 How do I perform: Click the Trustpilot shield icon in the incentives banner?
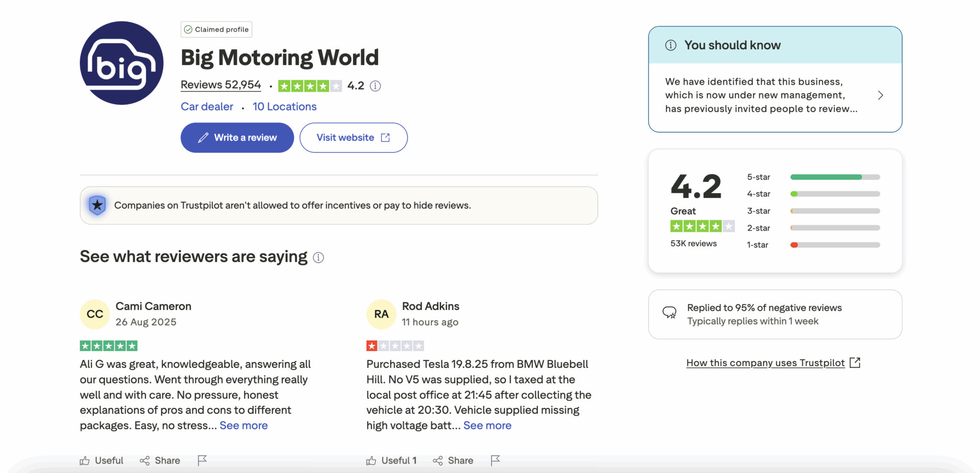pos(97,205)
